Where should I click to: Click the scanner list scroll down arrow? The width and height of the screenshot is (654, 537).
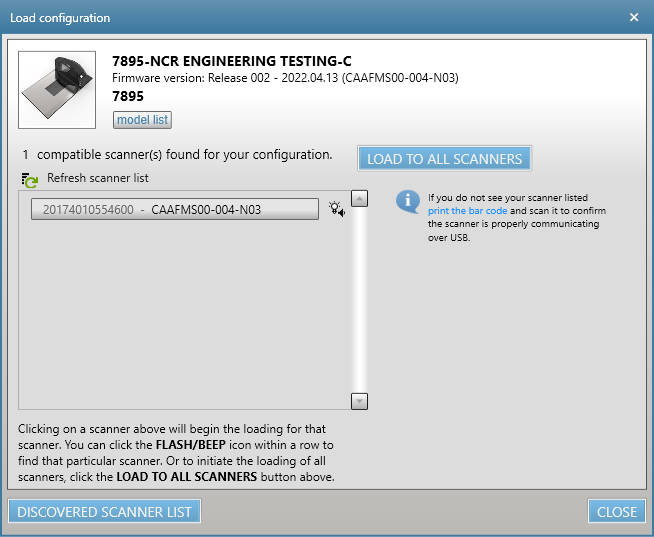(x=359, y=401)
